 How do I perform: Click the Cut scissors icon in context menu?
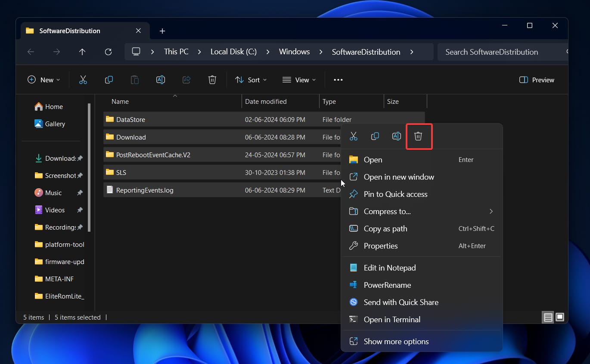354,136
